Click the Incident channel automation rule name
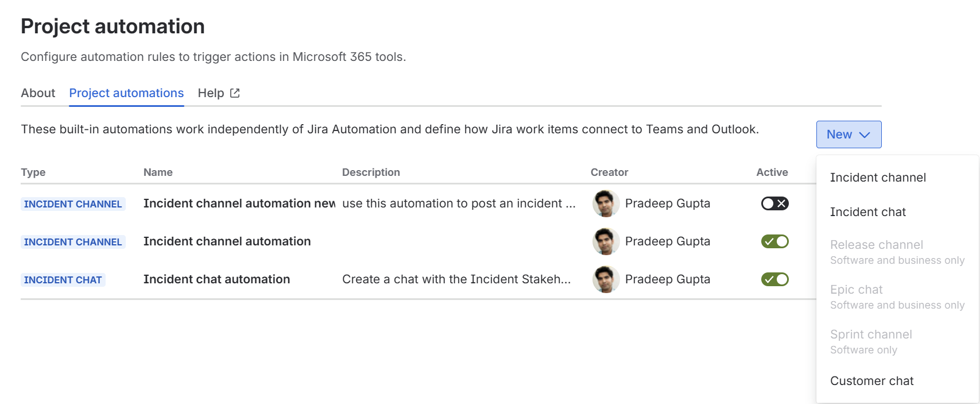The image size is (980, 404). (227, 241)
